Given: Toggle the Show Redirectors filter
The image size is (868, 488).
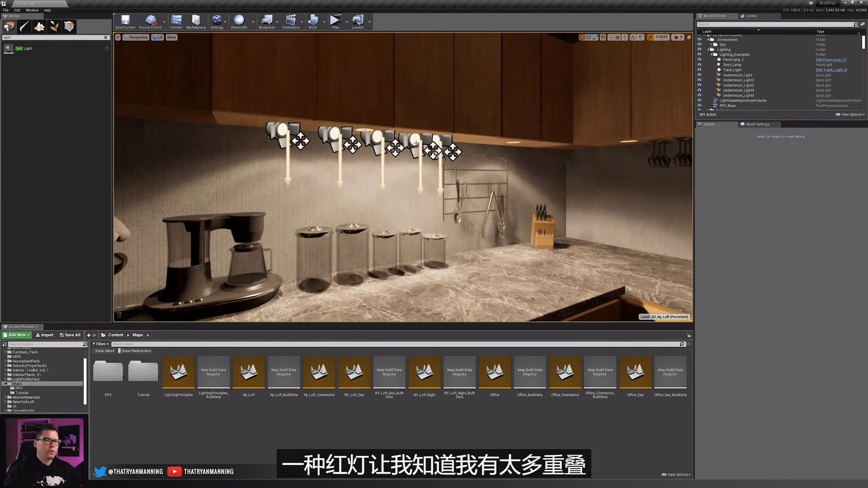Looking at the screenshot, I should pyautogui.click(x=135, y=351).
